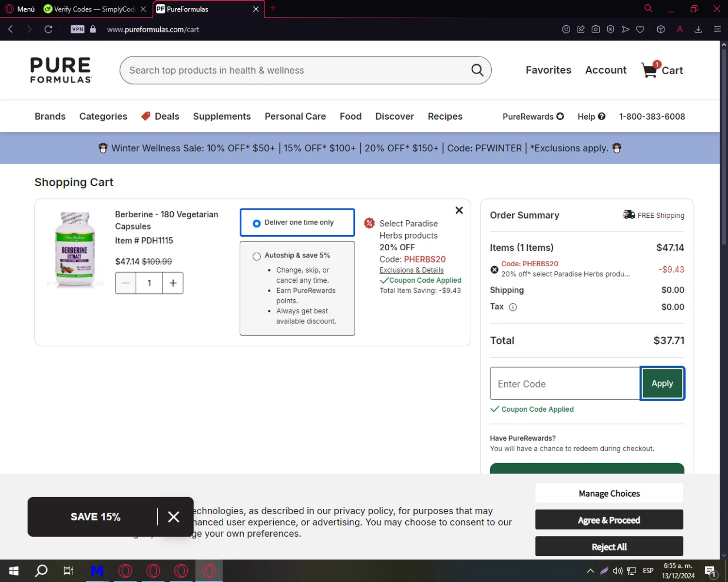Screen dimensions: 728x582
Task: Open the Recipes menu
Action: click(445, 116)
